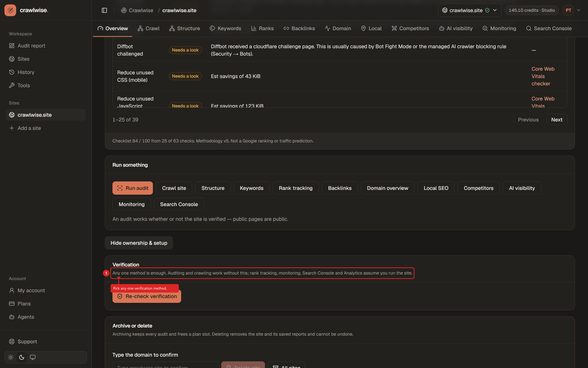Open the Audit report sidebar item
The height and width of the screenshot is (368, 588).
[x=46, y=46]
